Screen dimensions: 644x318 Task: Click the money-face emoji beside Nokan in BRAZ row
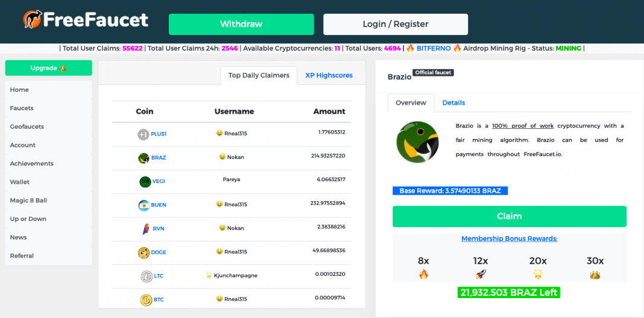tap(222, 157)
